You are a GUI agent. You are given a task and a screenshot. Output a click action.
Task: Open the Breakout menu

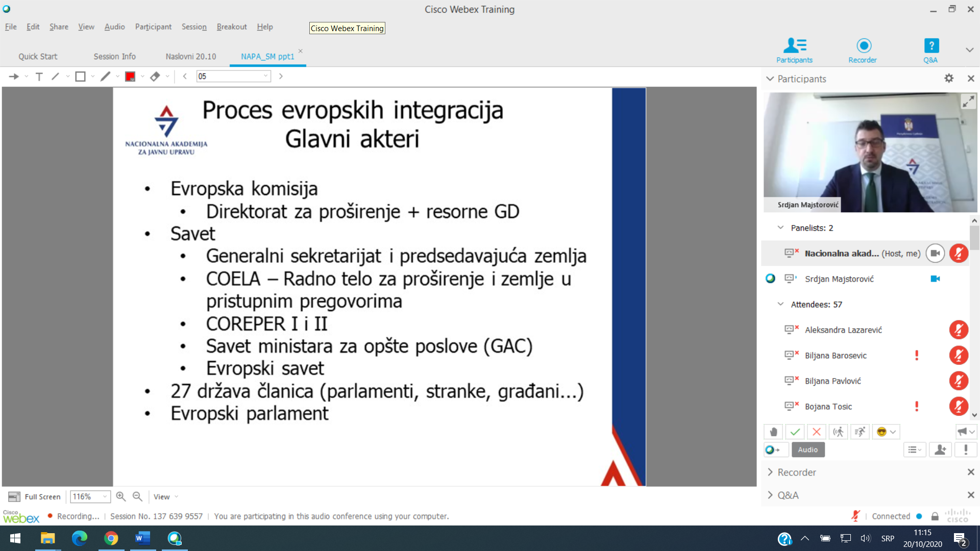[231, 27]
